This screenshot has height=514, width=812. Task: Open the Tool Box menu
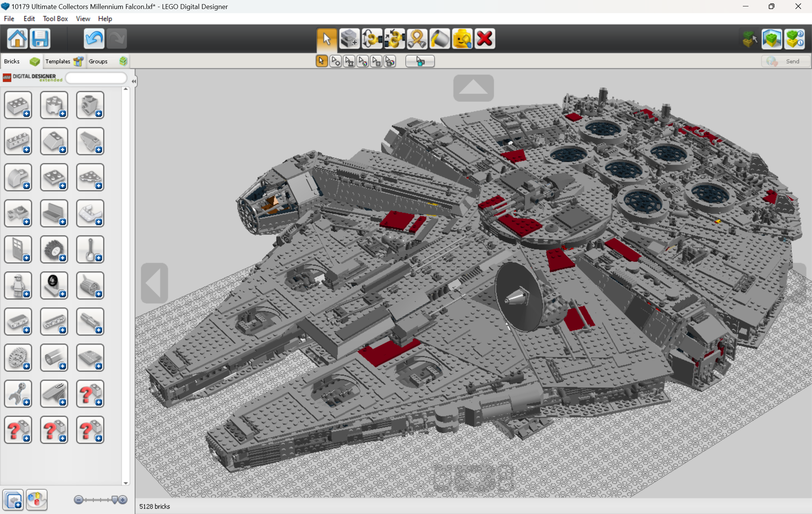[55, 18]
